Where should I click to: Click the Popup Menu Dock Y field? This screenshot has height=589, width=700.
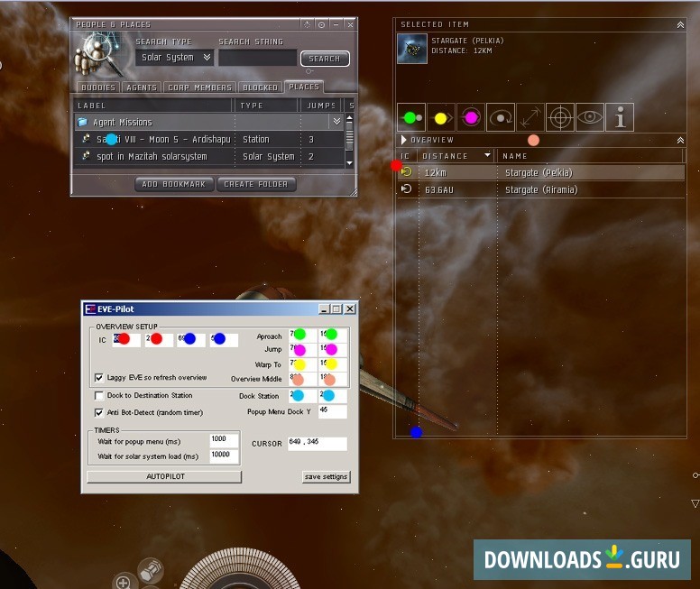coord(333,411)
